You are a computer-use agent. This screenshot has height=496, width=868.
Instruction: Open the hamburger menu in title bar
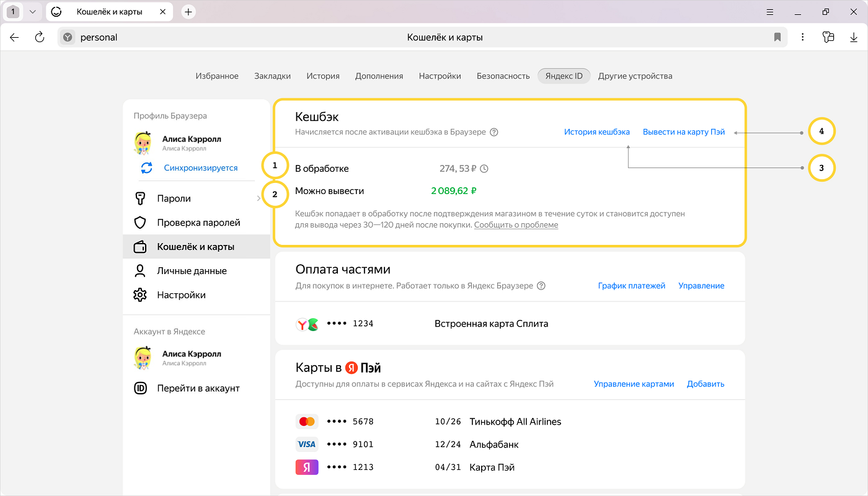coord(769,12)
